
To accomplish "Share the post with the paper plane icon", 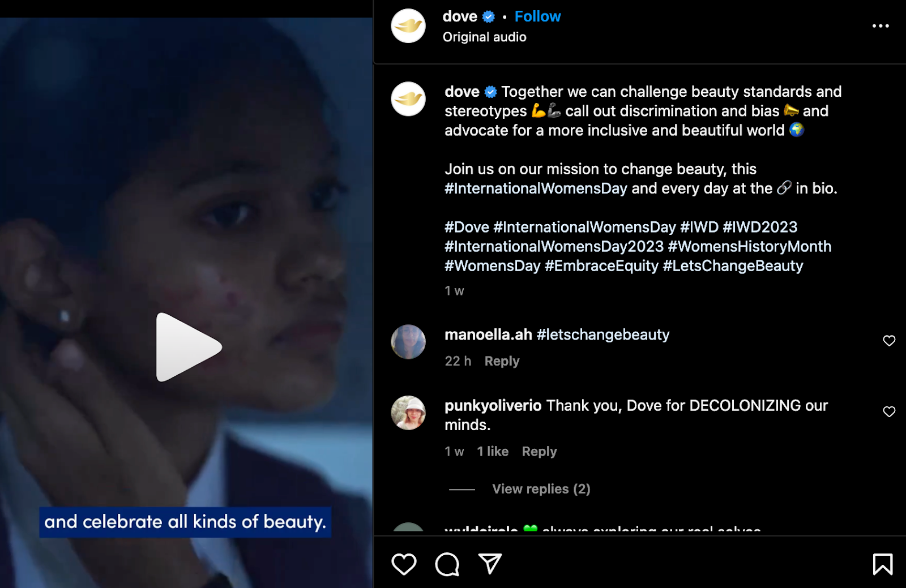I will [490, 564].
